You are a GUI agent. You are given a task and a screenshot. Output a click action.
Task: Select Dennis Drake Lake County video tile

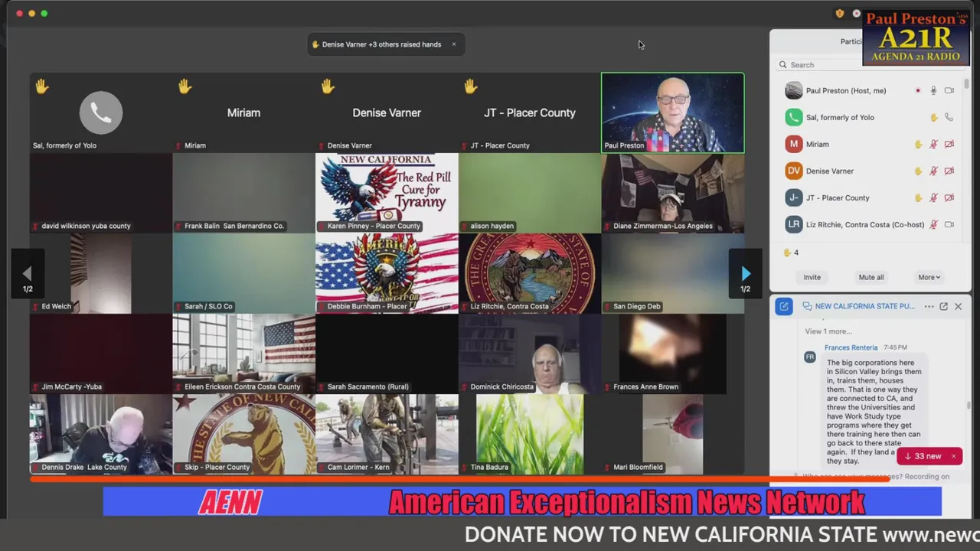[100, 434]
